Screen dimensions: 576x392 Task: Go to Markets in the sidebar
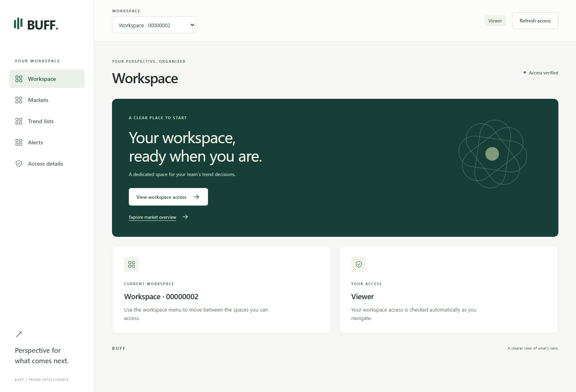(47, 100)
